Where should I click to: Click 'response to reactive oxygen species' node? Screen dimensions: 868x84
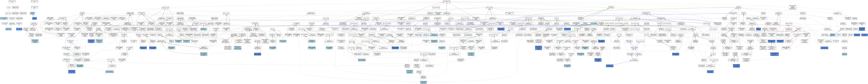tap(765, 29)
